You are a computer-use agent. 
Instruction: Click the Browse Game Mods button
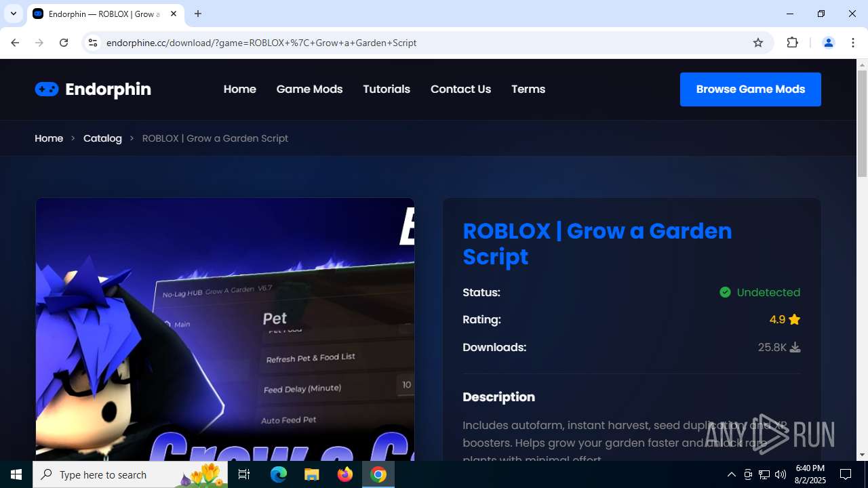[750, 89]
